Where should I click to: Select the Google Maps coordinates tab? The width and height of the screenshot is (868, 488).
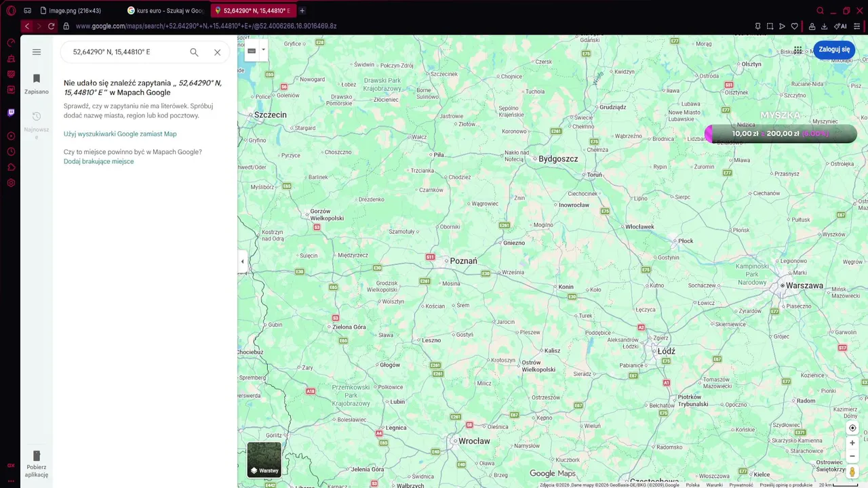pos(252,11)
